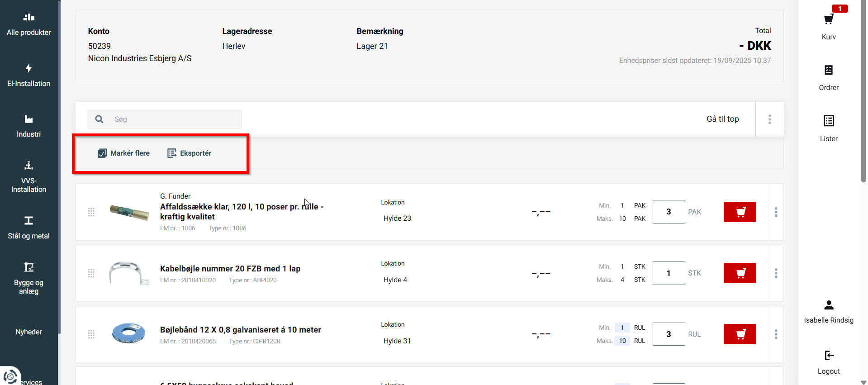Image resolution: width=868 pixels, height=385 pixels.
Task: Add Bøjlebånd 12 X 0,8 to cart
Action: (740, 334)
